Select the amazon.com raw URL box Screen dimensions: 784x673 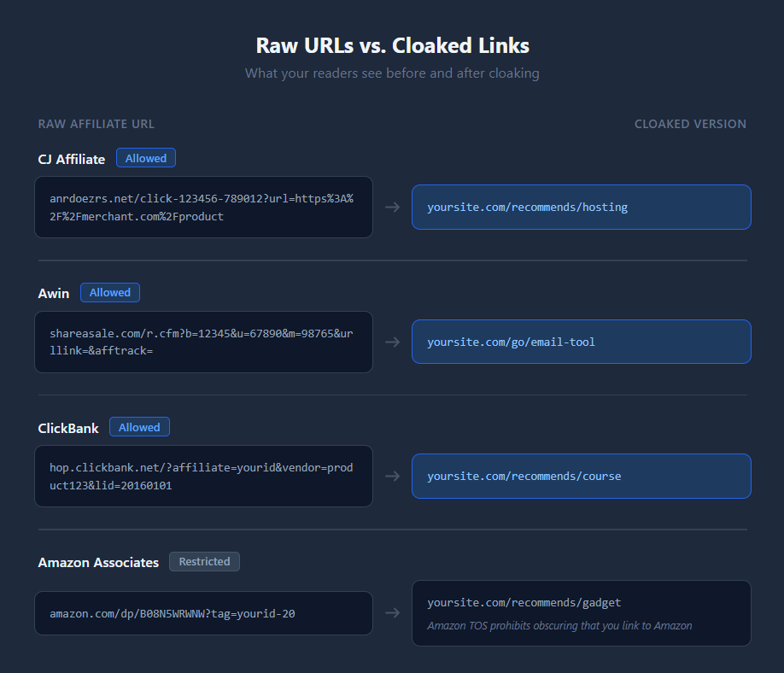203,612
